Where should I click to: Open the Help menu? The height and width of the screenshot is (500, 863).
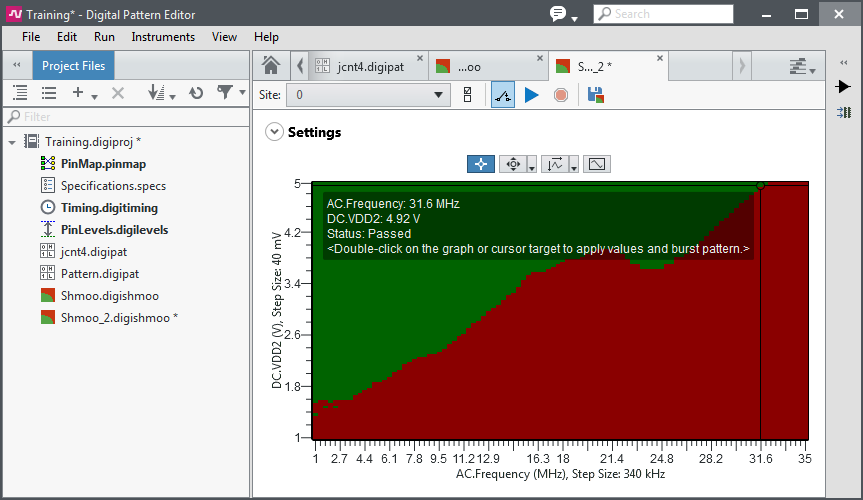(x=266, y=37)
